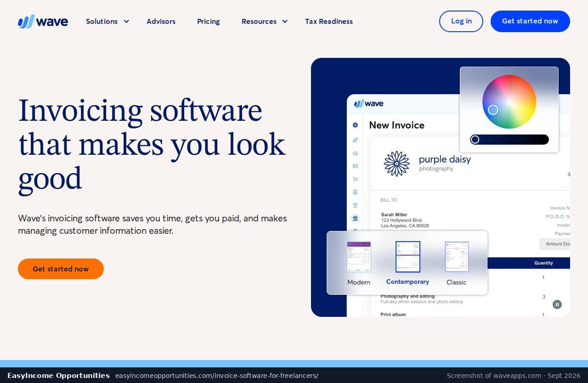The image size is (588, 383).
Task: Click the plus create icon in the sidebar
Action: coord(355,125)
